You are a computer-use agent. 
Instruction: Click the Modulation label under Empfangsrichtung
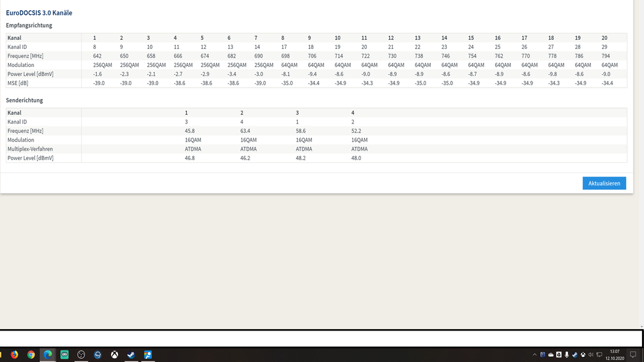point(21,65)
